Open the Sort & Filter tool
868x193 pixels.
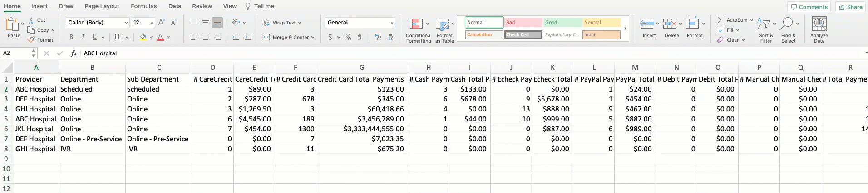[765, 24]
